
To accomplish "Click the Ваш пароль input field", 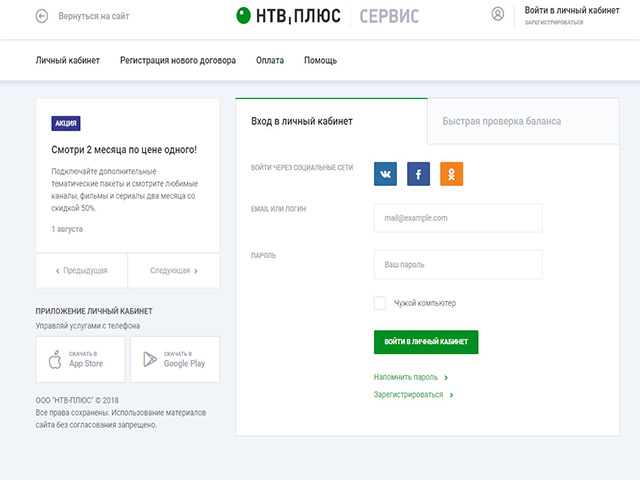I will (x=458, y=264).
